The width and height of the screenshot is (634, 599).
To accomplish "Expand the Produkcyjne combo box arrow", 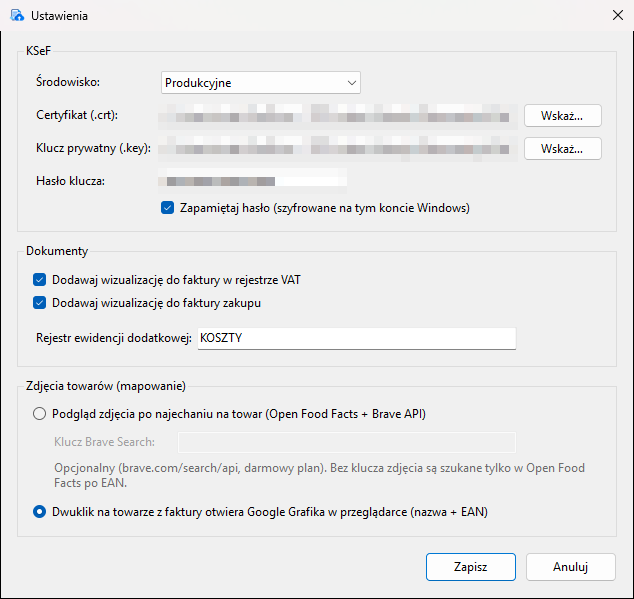I will (x=351, y=83).
